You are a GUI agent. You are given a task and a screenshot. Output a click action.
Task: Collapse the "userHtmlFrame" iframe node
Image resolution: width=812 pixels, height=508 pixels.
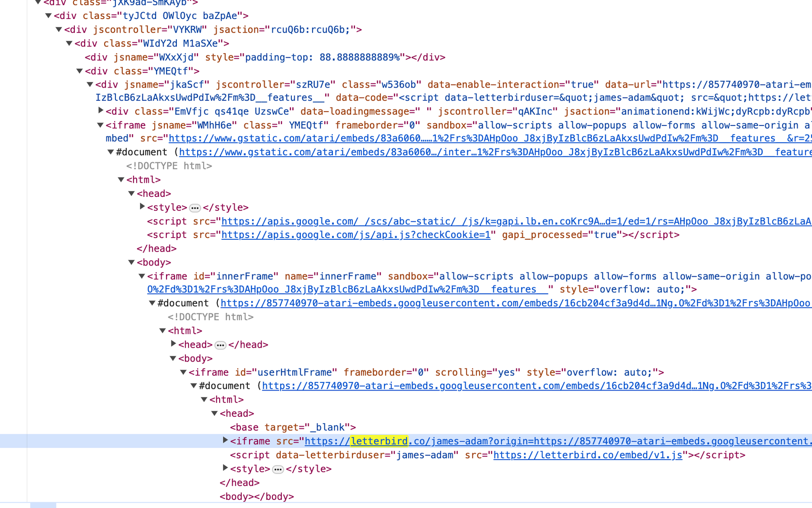point(183,372)
